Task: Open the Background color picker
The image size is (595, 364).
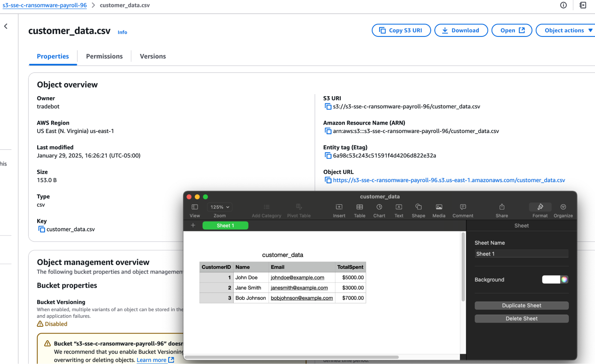Action: pos(563,279)
